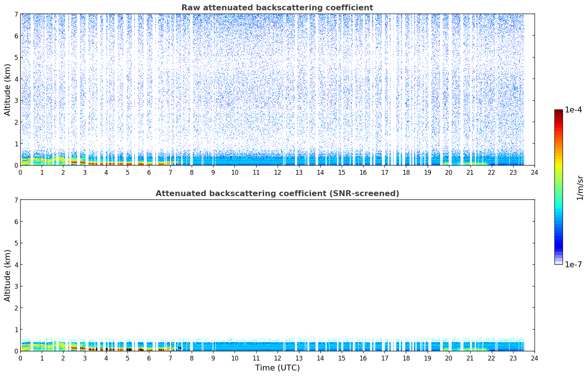Click the 5 km altitude tick on the bottom plot
This screenshot has width=588, height=376.
(x=16, y=243)
